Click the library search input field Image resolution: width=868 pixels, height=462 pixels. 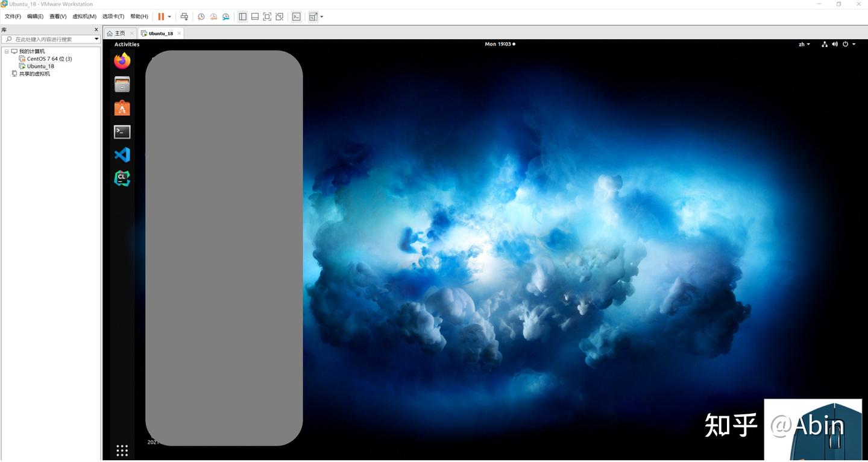click(x=48, y=39)
